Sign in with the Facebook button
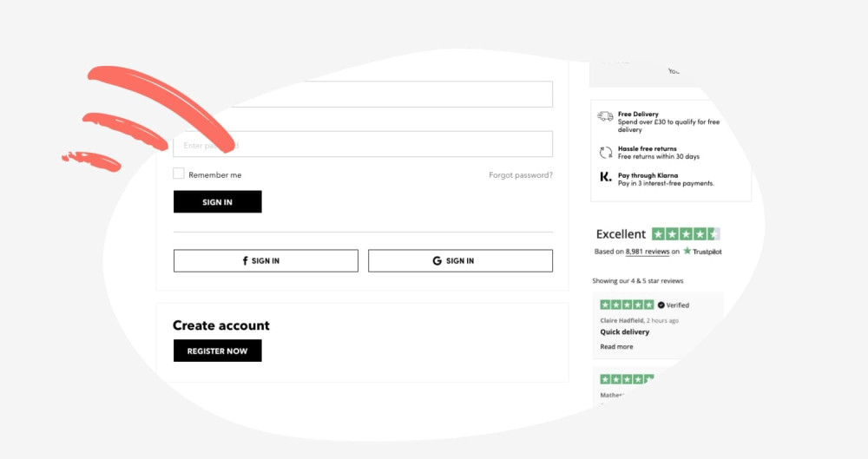The width and height of the screenshot is (868, 459). click(266, 261)
